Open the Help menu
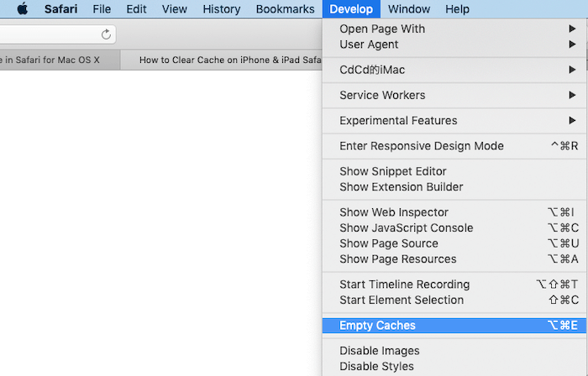Screen dimensions: 588x376 [x=457, y=9]
